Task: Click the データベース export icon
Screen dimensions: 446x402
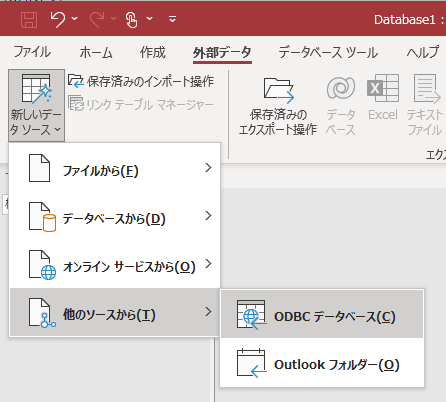Action: [x=341, y=88]
